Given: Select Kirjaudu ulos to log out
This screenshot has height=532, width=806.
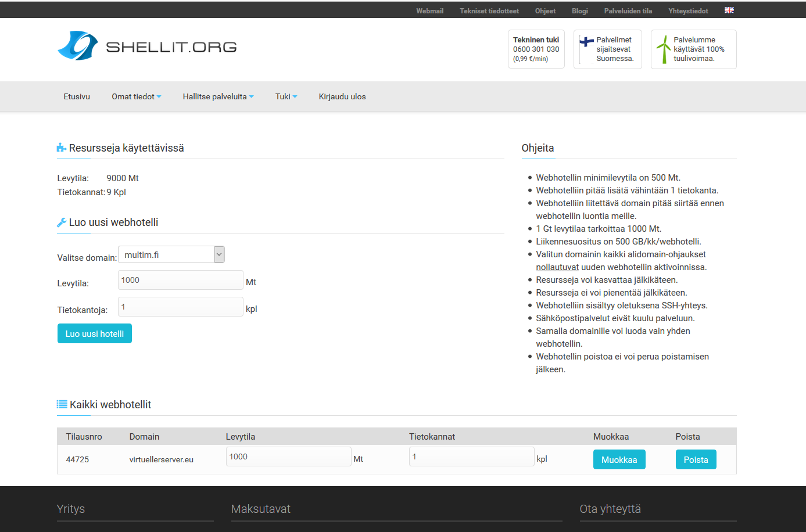Looking at the screenshot, I should pyautogui.click(x=341, y=96).
